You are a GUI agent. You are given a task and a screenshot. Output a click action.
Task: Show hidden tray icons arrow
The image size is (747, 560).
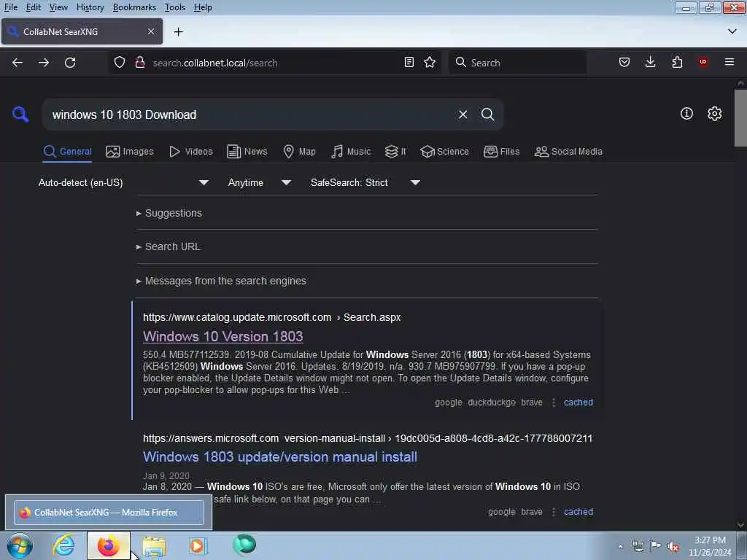[620, 546]
